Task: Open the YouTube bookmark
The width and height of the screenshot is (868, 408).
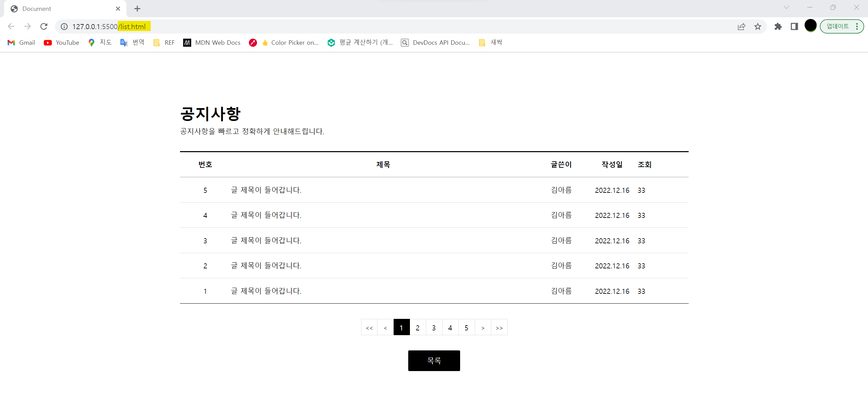Action: pyautogui.click(x=61, y=42)
